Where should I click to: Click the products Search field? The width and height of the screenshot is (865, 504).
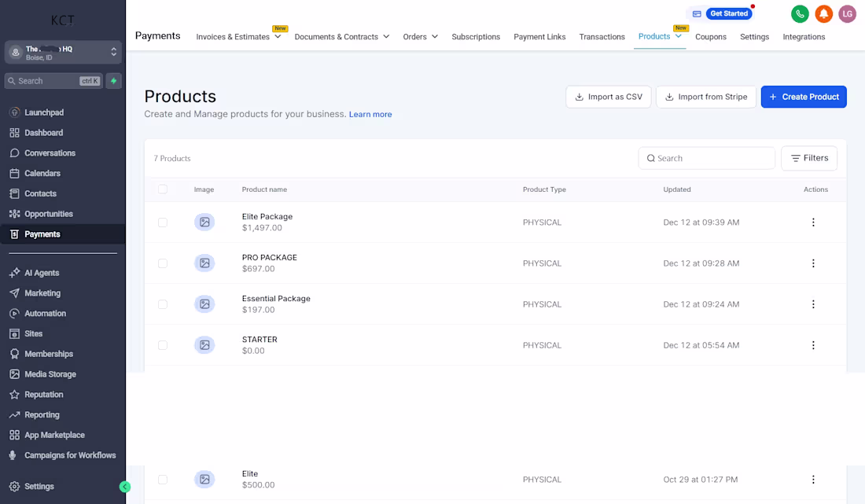pyautogui.click(x=707, y=158)
